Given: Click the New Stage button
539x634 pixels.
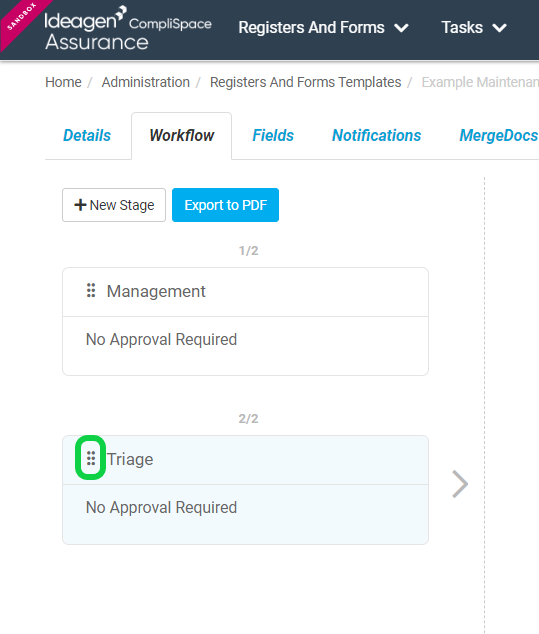Looking at the screenshot, I should click(114, 205).
